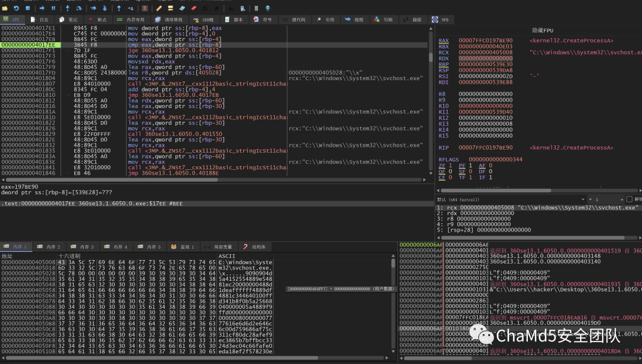Open the 内存布局 memory map tab
This screenshot has height=364, width=642.
(x=131, y=20)
